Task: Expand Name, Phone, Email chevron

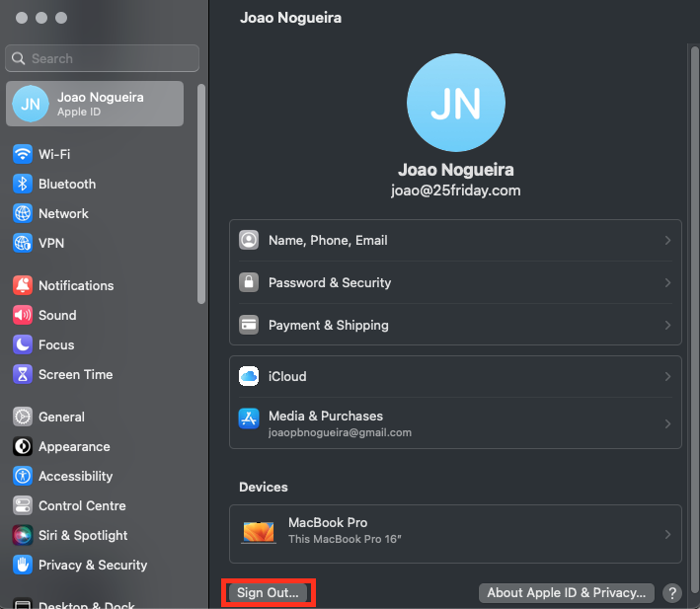Action: pyautogui.click(x=667, y=241)
